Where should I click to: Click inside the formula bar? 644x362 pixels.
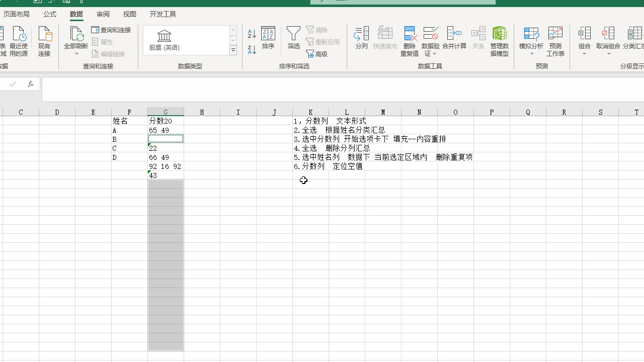pos(343,89)
